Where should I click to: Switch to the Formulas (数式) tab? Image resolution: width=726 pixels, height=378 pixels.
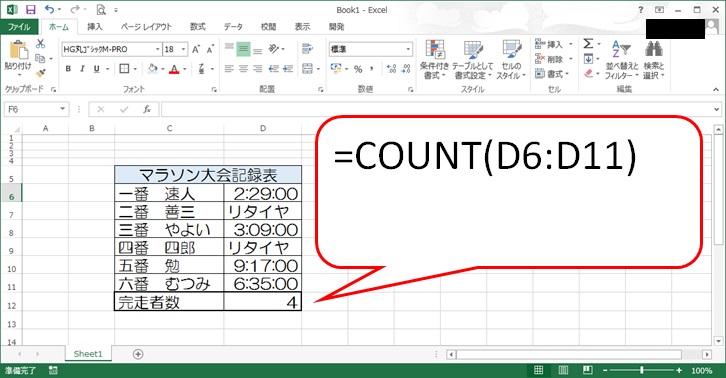click(198, 27)
